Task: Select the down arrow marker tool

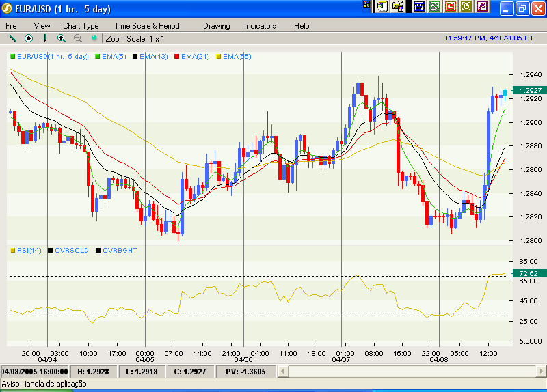Action: (45, 38)
